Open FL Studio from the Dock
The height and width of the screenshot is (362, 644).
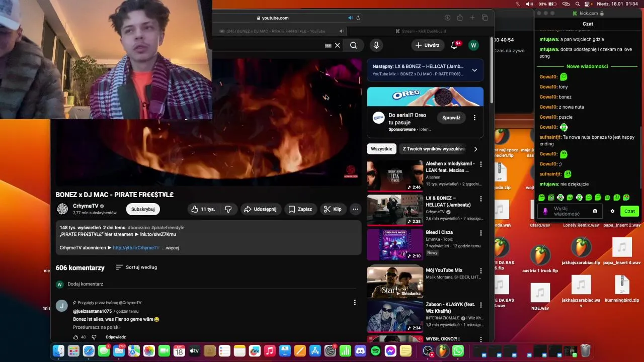[443, 351]
